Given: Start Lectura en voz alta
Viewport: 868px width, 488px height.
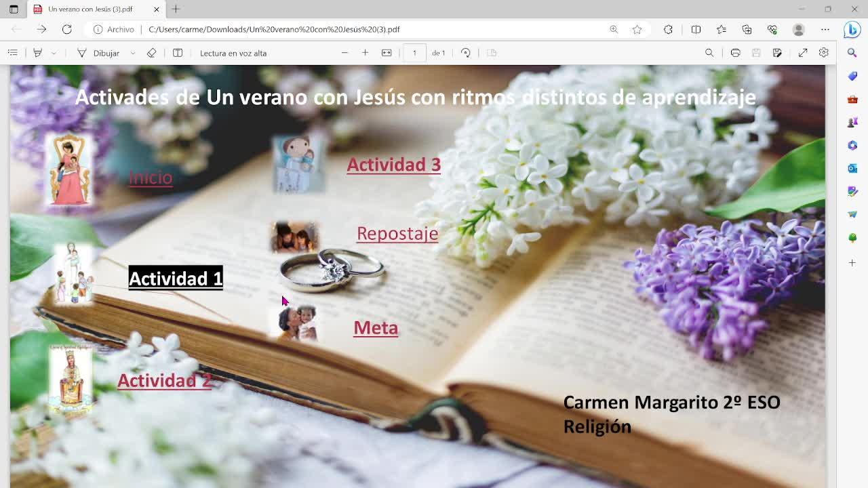Looking at the screenshot, I should pos(233,53).
